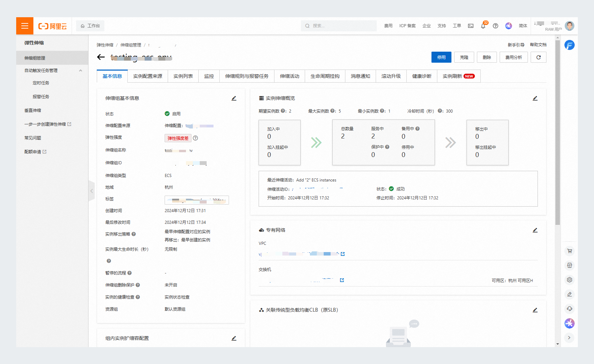
Task: Click the 伸缩组管理 breadcrumb link
Action: [x=131, y=45]
